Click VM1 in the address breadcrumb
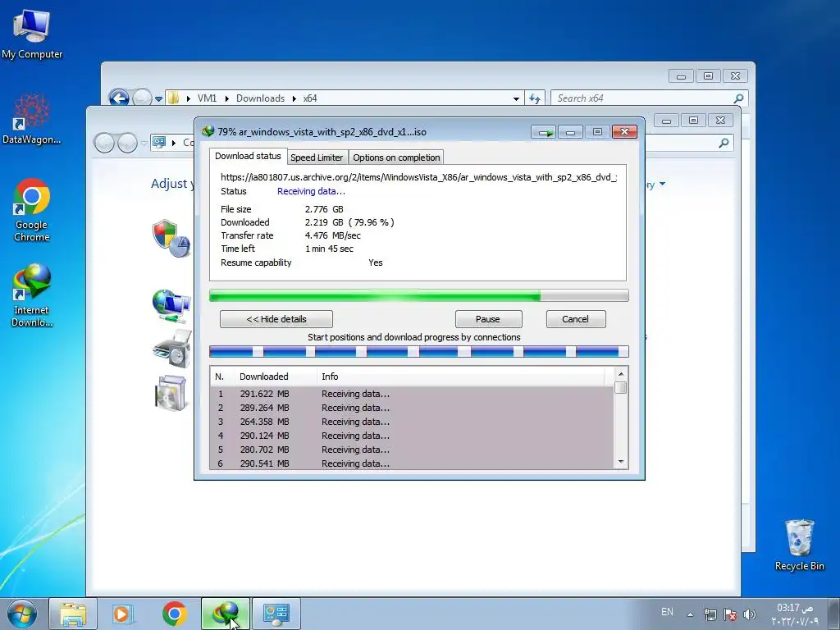840x630 pixels. coord(207,98)
